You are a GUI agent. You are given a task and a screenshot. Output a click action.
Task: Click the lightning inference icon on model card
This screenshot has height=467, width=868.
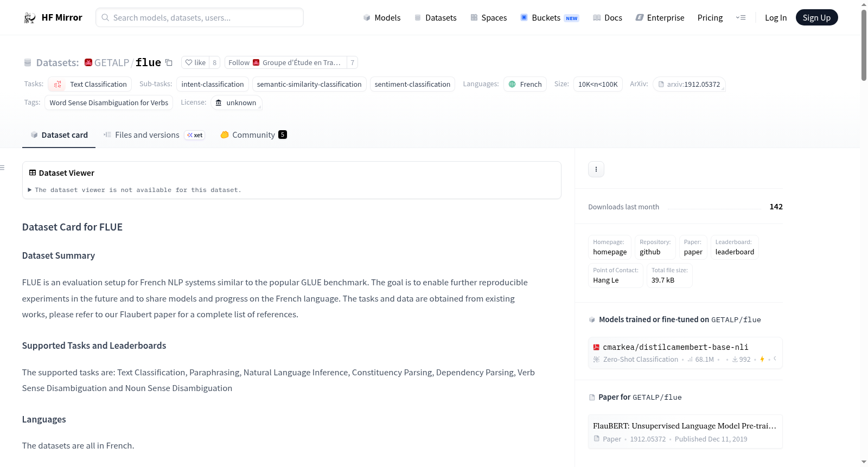[x=762, y=359]
